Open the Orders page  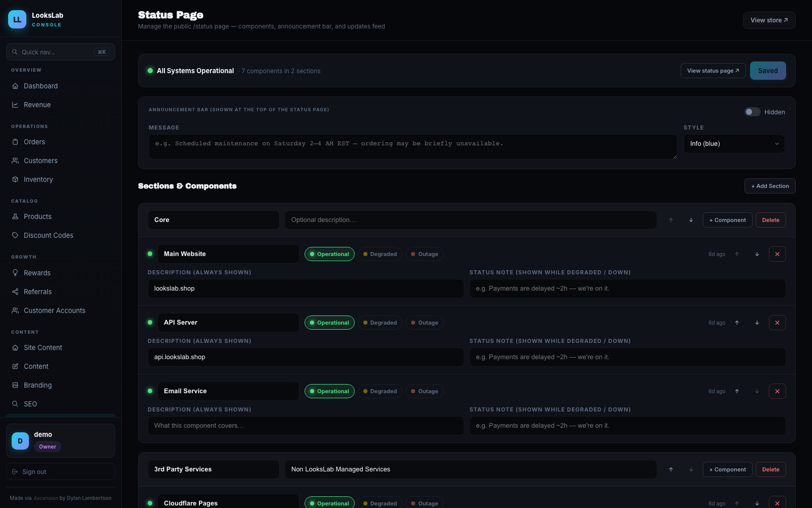tap(60, 142)
